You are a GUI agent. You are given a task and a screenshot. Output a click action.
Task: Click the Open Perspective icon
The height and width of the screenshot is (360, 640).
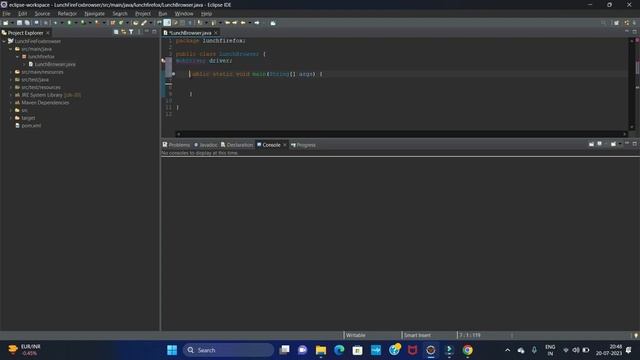pos(617,23)
